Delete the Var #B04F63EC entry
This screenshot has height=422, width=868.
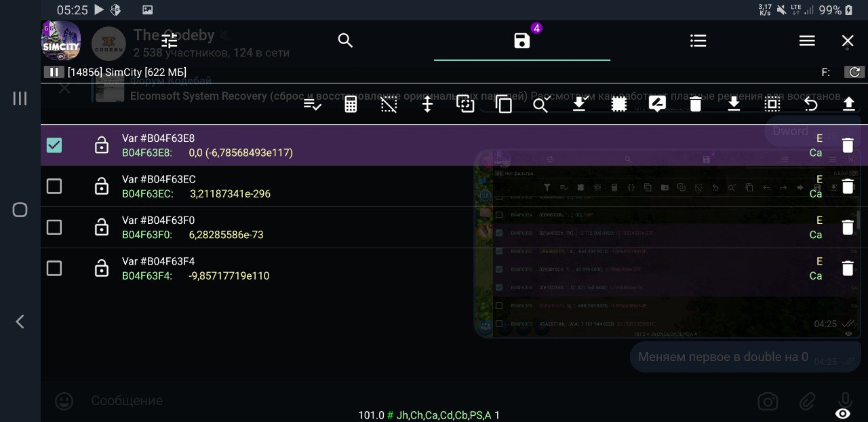[848, 186]
